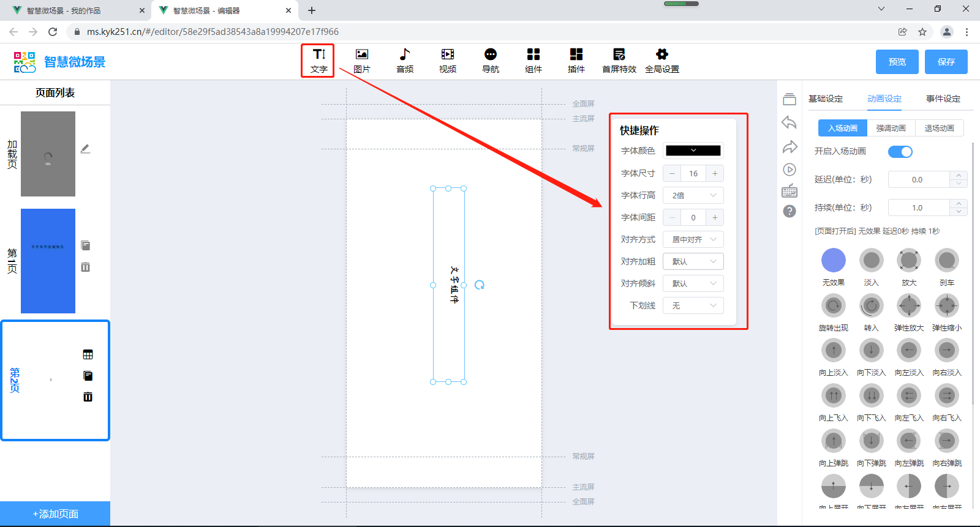Select the 第1页 blue page thumbnail
Viewport: 980px width, 527px height.
point(48,261)
